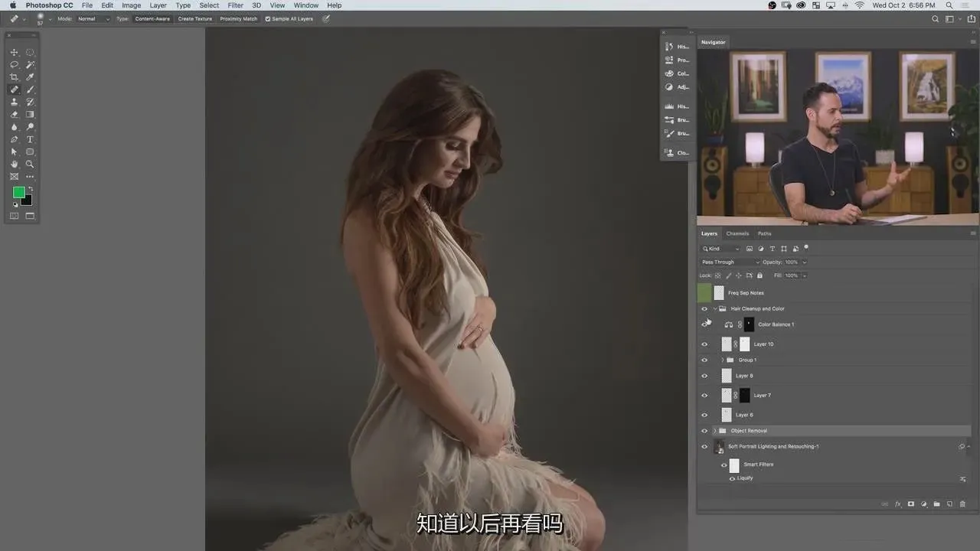Click the delete layer trash icon
This screenshot has width=980, height=551.
962,504
